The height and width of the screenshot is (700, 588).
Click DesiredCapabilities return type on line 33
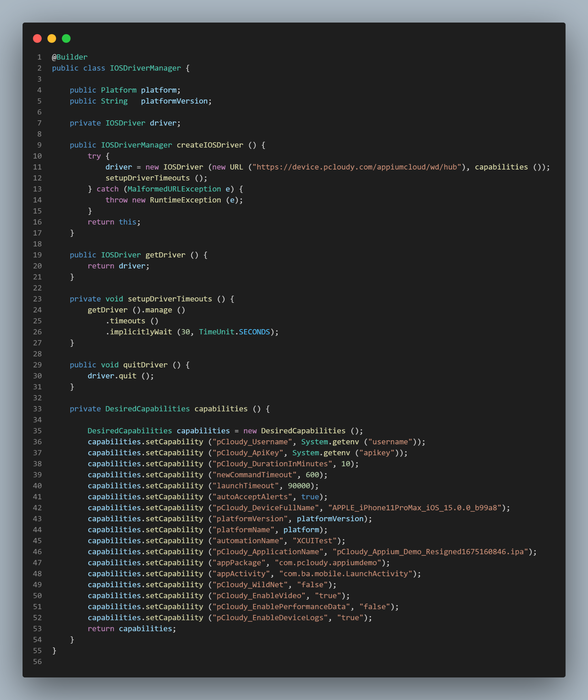[x=148, y=409]
